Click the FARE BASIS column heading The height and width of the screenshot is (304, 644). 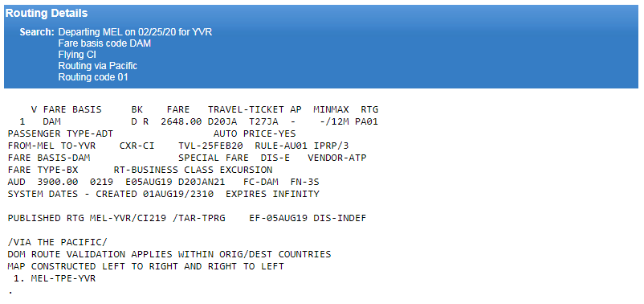click(72, 110)
